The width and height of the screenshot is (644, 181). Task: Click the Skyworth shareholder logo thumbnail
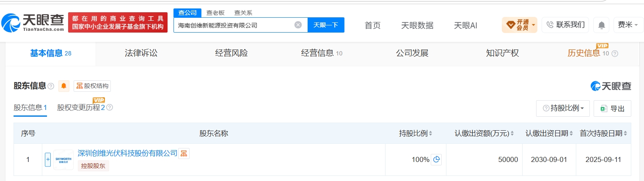point(63,160)
